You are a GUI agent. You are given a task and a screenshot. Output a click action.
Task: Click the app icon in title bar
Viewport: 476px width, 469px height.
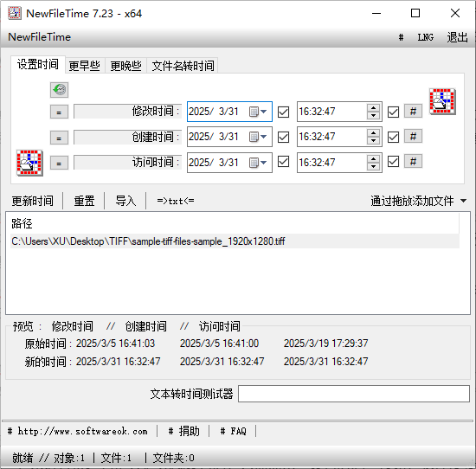(14, 13)
